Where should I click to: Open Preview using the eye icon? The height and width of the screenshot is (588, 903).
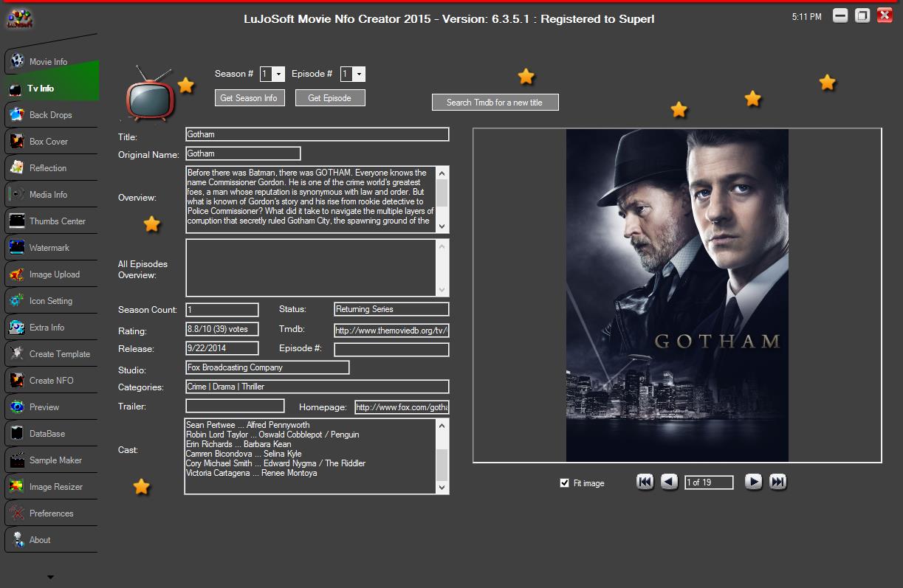click(x=16, y=407)
